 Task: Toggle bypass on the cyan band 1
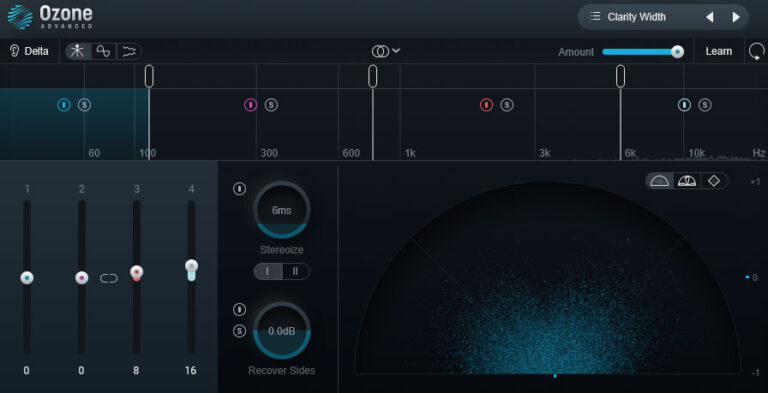64,104
